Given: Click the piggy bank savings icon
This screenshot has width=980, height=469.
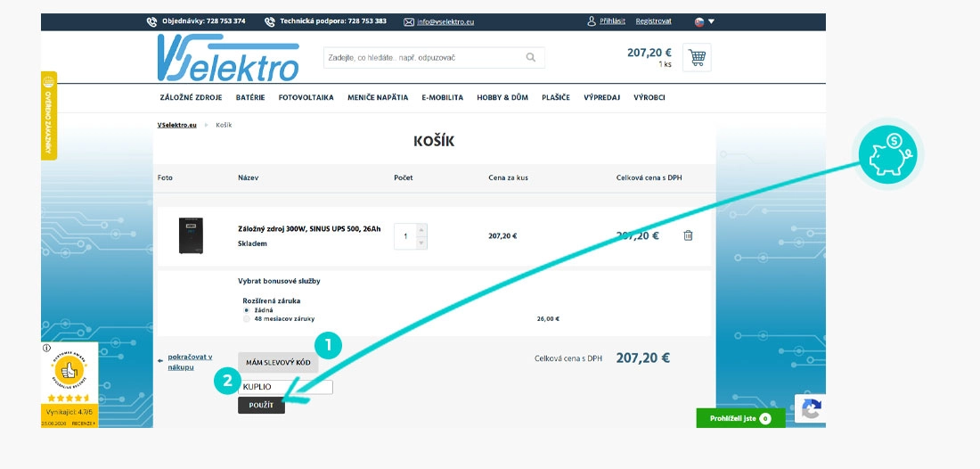Looking at the screenshot, I should [887, 153].
